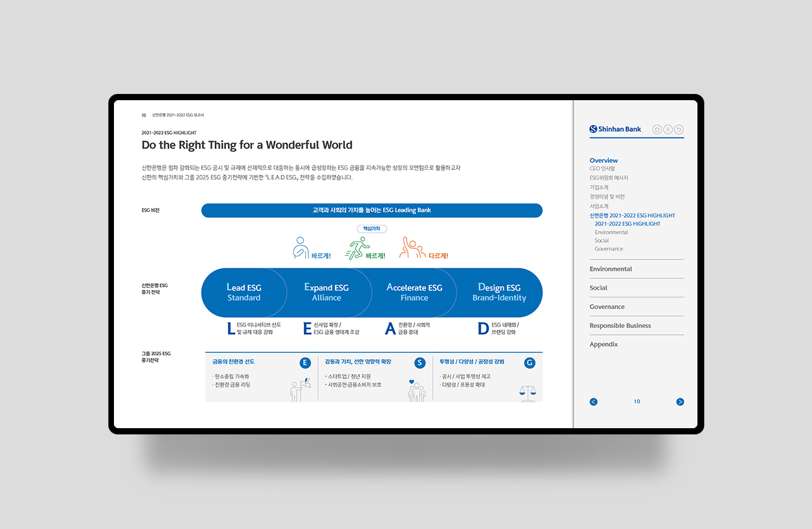Click the 스타트업 / 청년 지원 bullet

[348, 377]
